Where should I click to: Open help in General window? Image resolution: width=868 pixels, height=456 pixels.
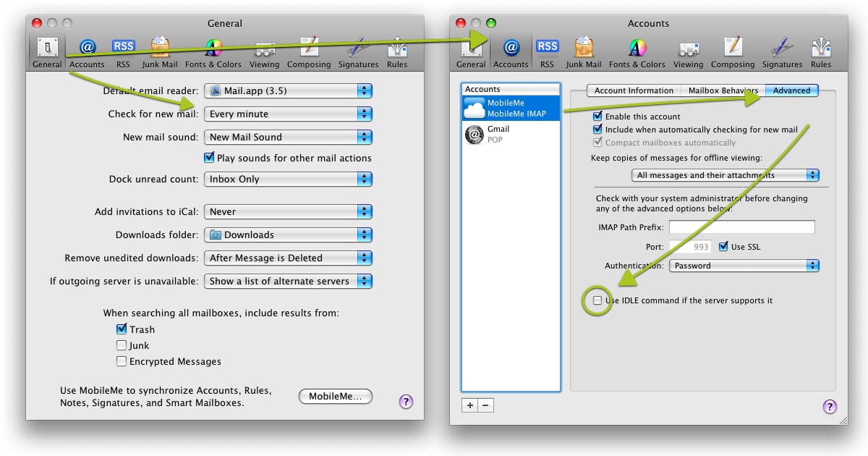pos(406,401)
